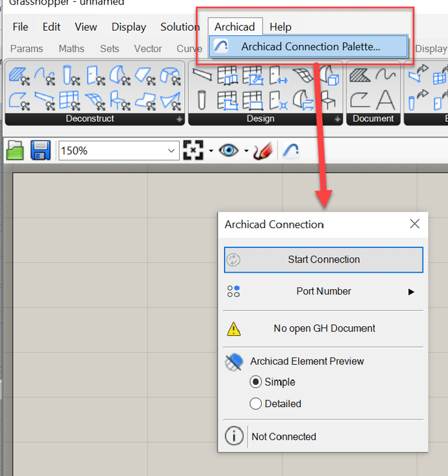448x476 pixels.
Task: Open the Help menu
Action: [281, 27]
